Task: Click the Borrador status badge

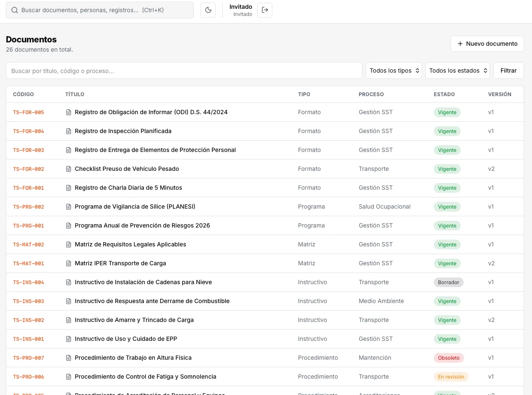Action: pos(449,282)
